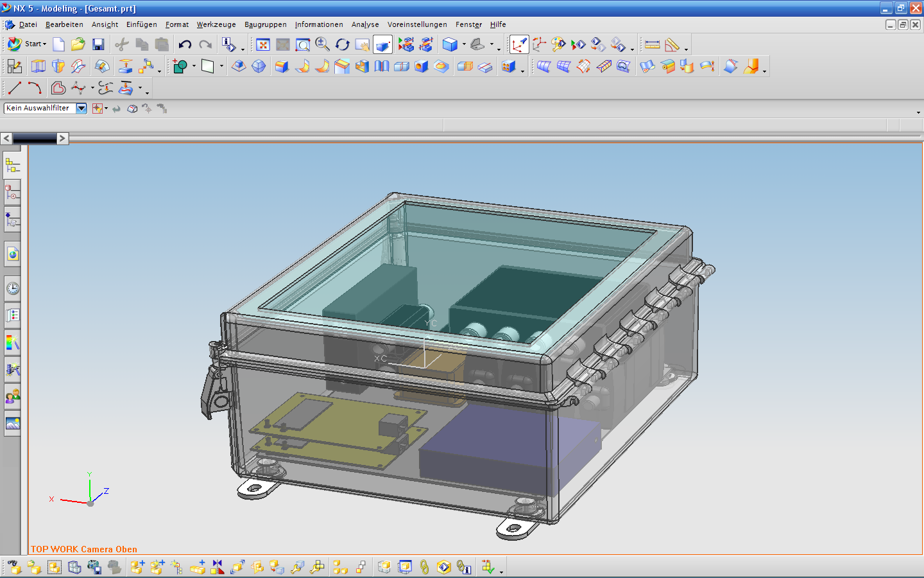Open the Assembly Navigator sidebar icon
This screenshot has height=578, width=924.
click(12, 166)
